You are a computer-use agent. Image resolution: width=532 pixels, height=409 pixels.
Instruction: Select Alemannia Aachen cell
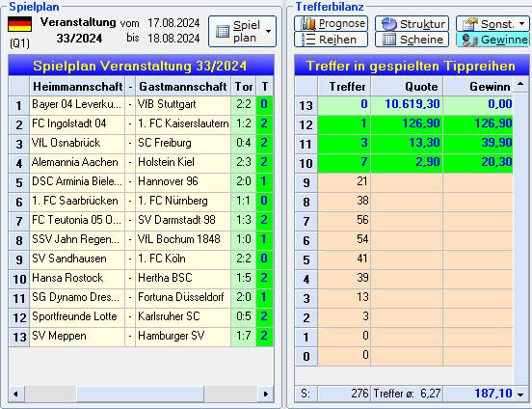pos(77,162)
